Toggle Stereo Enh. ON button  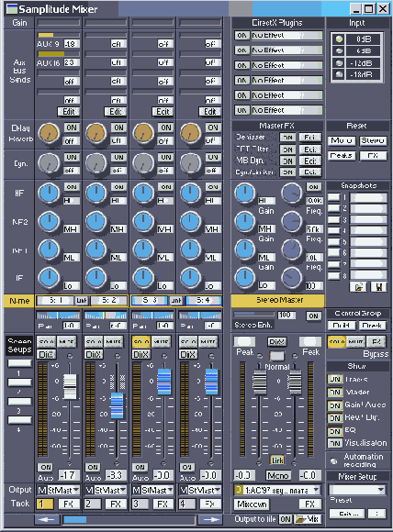[x=313, y=316]
